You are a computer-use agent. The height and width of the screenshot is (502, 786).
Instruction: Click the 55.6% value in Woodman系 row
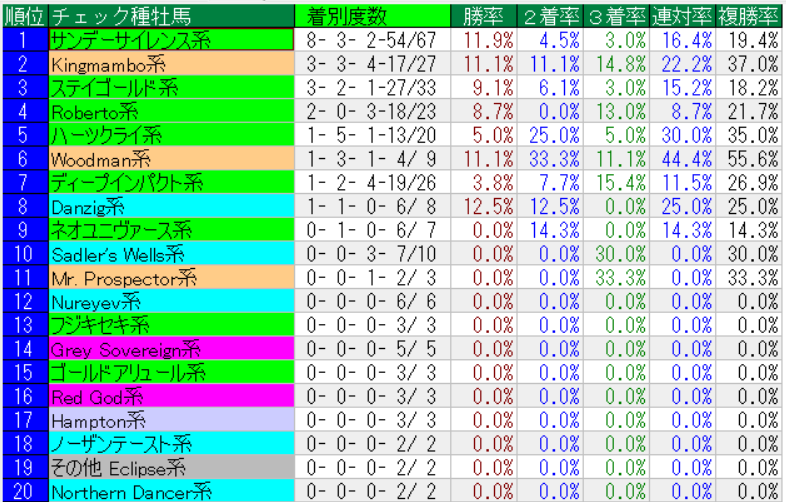pos(753,159)
